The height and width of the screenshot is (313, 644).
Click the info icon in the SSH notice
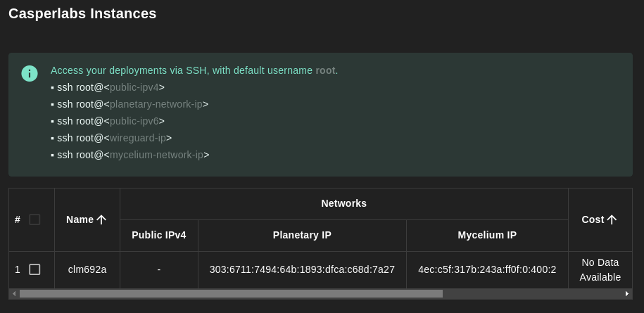(x=30, y=73)
